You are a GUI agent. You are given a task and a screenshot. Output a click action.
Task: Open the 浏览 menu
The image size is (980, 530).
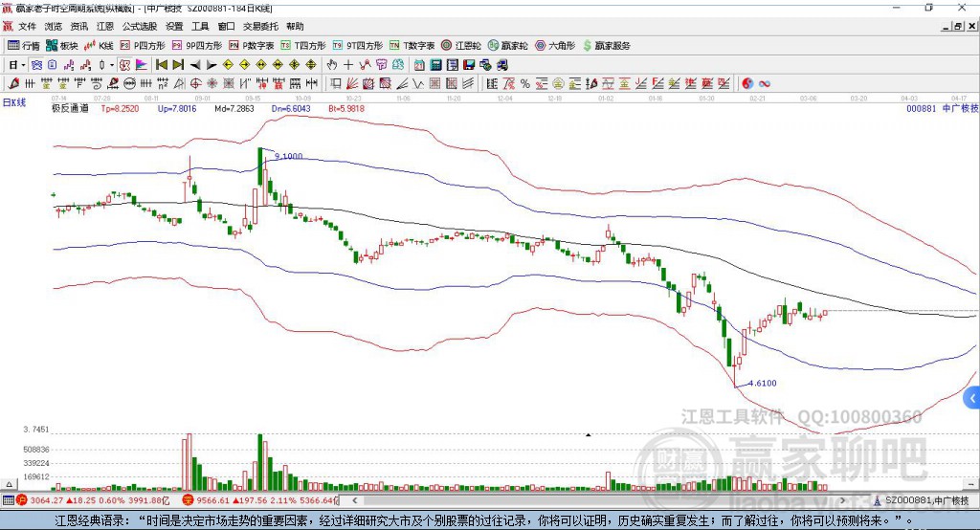pos(54,26)
